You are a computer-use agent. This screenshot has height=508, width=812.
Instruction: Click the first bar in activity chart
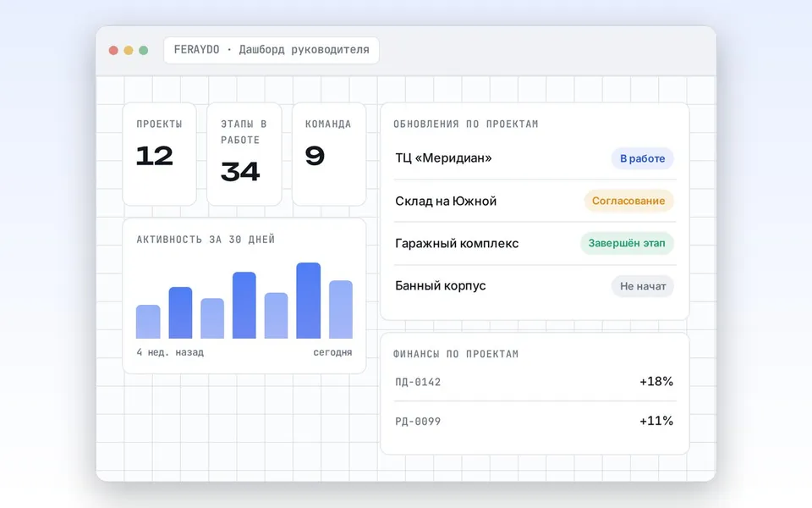click(x=148, y=322)
